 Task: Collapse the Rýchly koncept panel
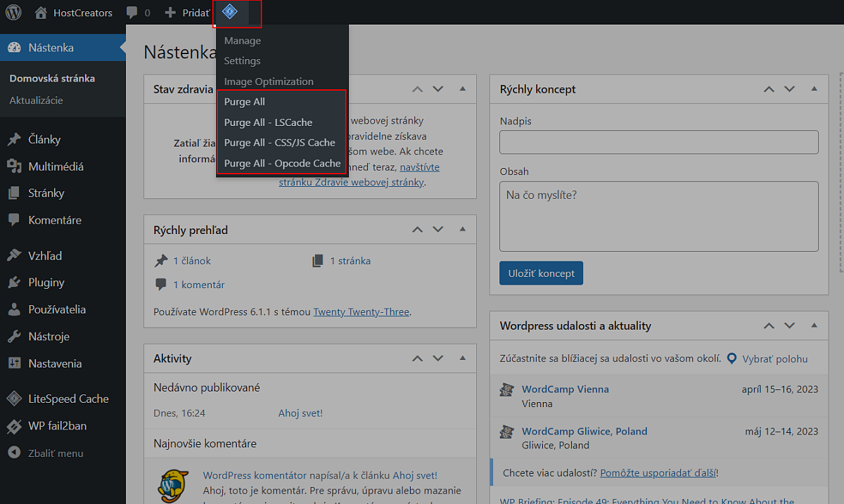814,89
